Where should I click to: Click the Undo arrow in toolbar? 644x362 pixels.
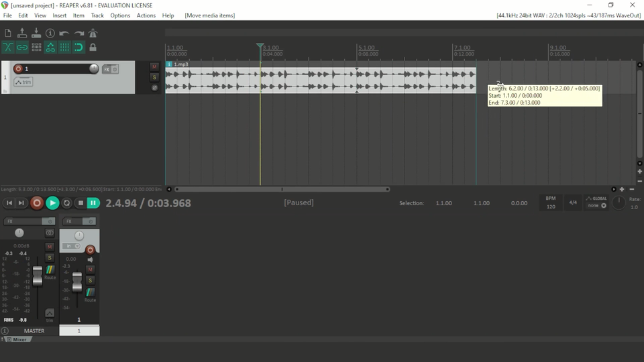[64, 33]
